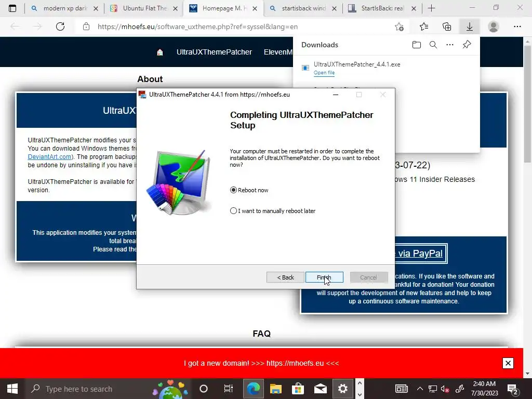Viewport: 532px width, 399px height.
Task: Open News and interests taskbar icon
Action: (402, 389)
